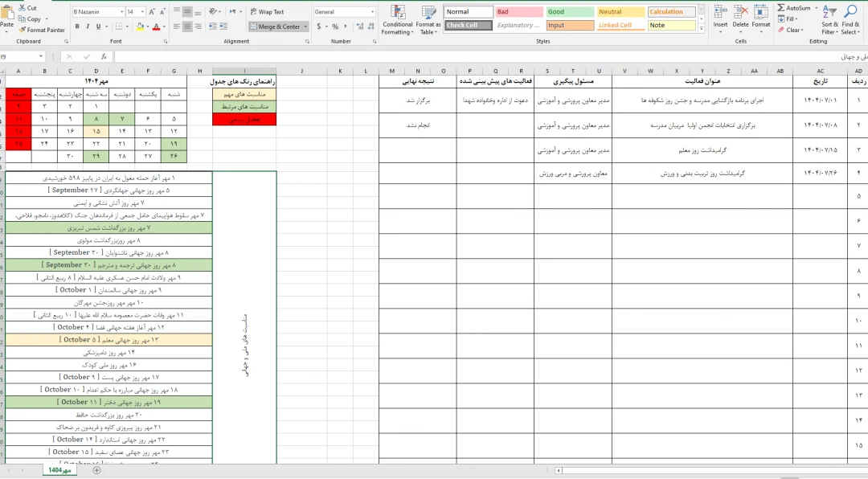Toggle italic formatting

(88, 27)
